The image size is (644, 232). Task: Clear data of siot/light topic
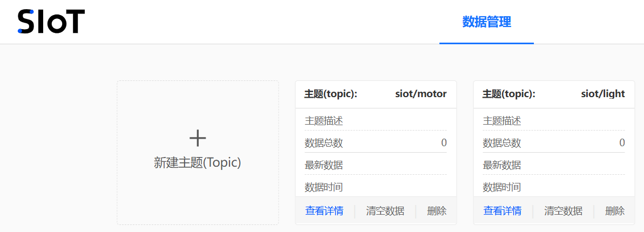coord(564,211)
